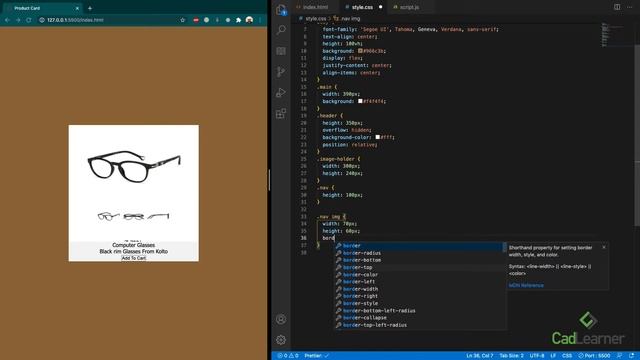Click the Add To Cart button

pos(133,258)
